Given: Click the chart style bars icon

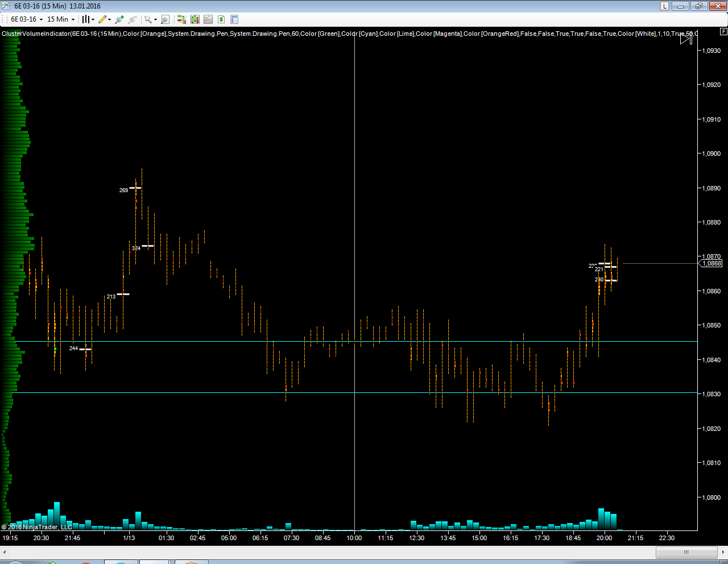Looking at the screenshot, I should [85, 19].
